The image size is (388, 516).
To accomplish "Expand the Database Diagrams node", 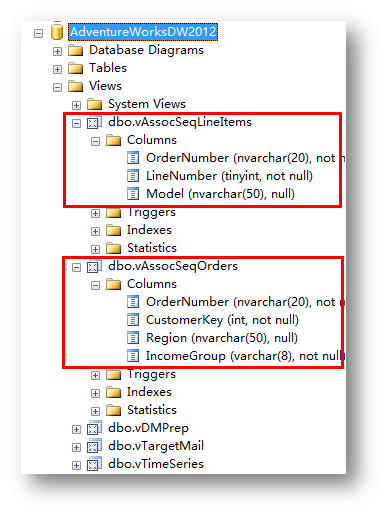I will pyautogui.click(x=57, y=51).
